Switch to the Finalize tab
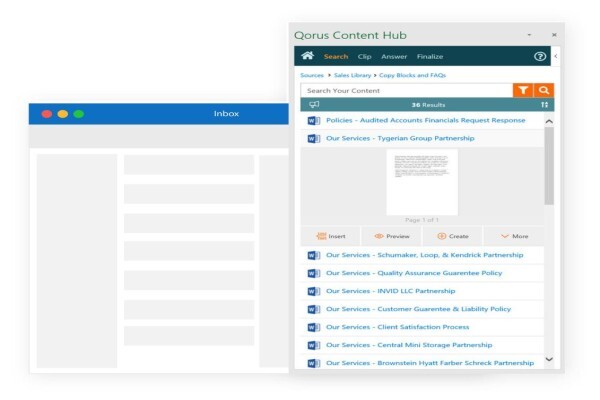600x400 pixels. (x=430, y=56)
